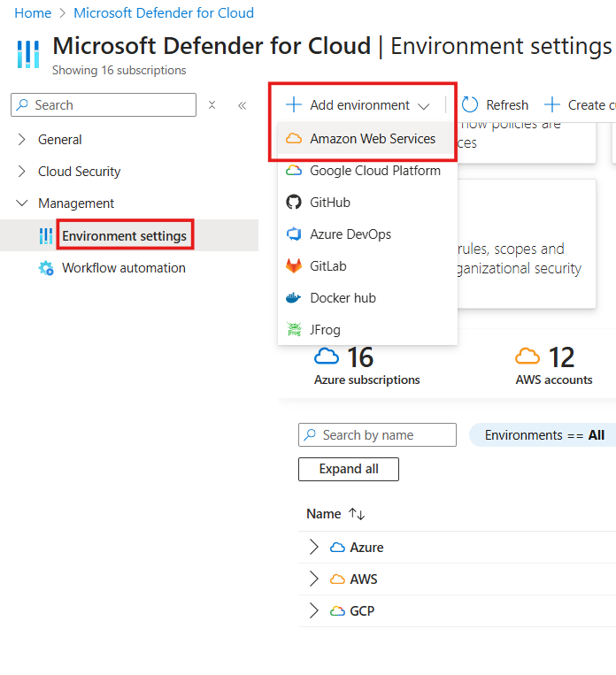Open the Microsoft Defender for Cloud breadcrumb
Viewport: 616px width, 675px height.
164,13
